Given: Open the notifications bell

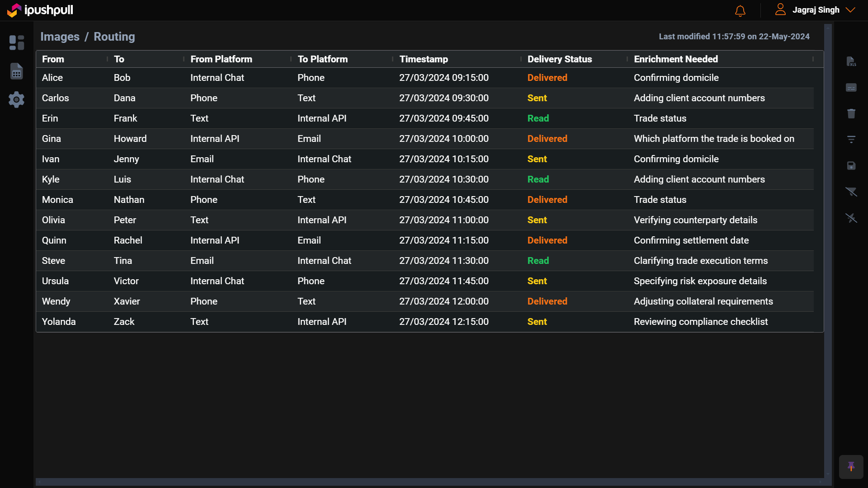Looking at the screenshot, I should (x=740, y=10).
